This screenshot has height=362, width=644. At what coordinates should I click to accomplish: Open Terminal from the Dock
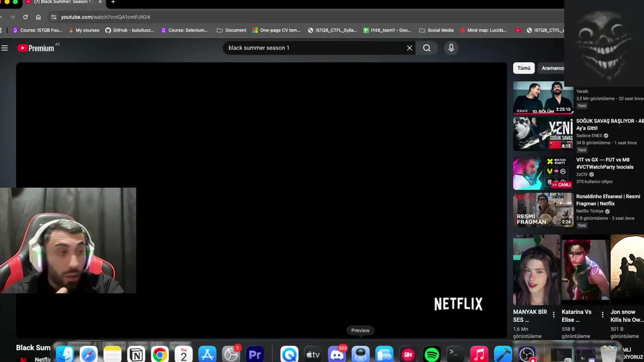455,354
